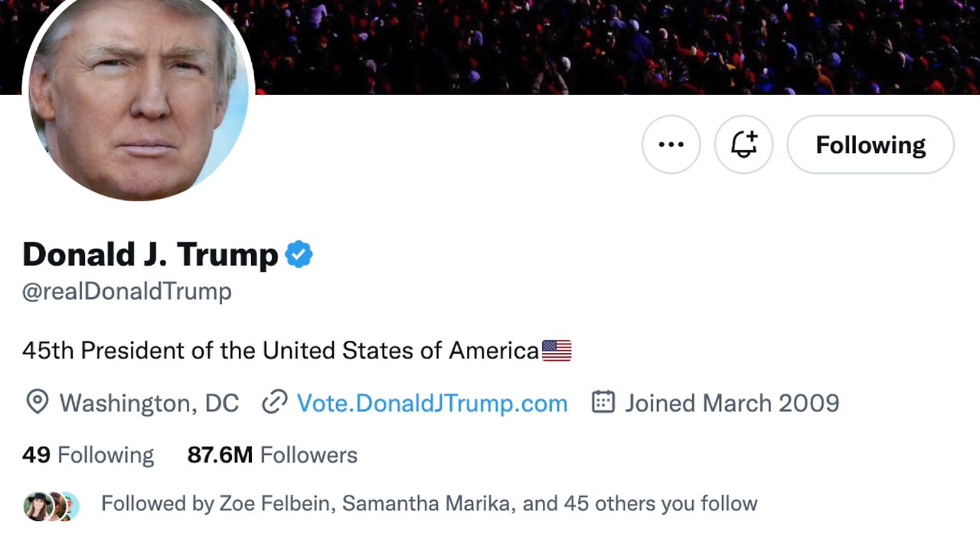Viewport: 980px width, 533px height.
Task: Open the crowd header banner image
Action: pyautogui.click(x=612, y=46)
